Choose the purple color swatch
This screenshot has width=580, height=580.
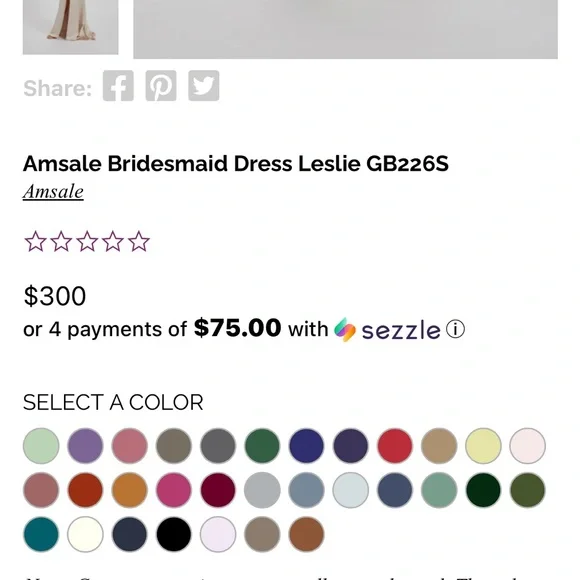point(85,446)
